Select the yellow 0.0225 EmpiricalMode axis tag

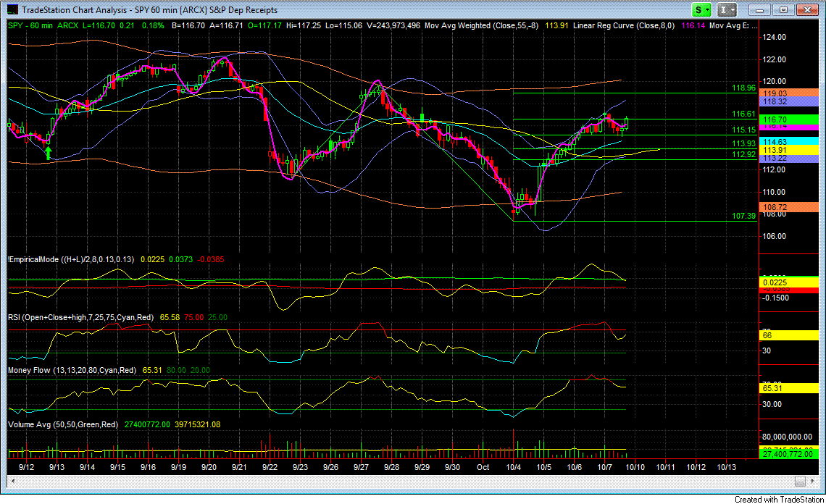(788, 283)
